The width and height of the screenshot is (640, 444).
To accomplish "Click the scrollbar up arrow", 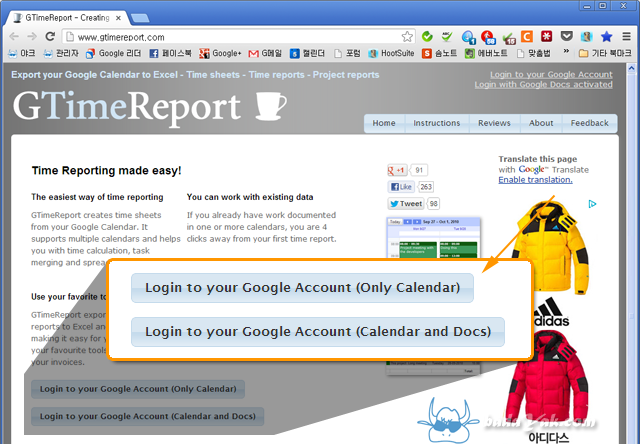I will (x=631, y=68).
